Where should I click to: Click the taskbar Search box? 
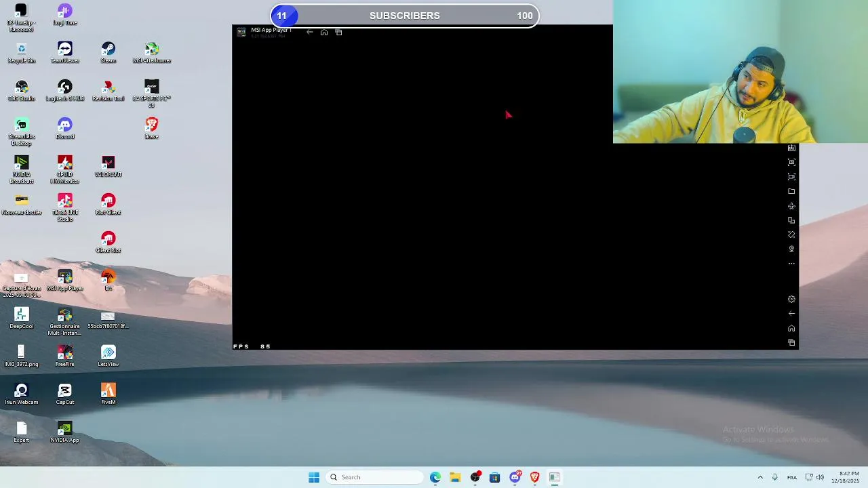coord(375,477)
